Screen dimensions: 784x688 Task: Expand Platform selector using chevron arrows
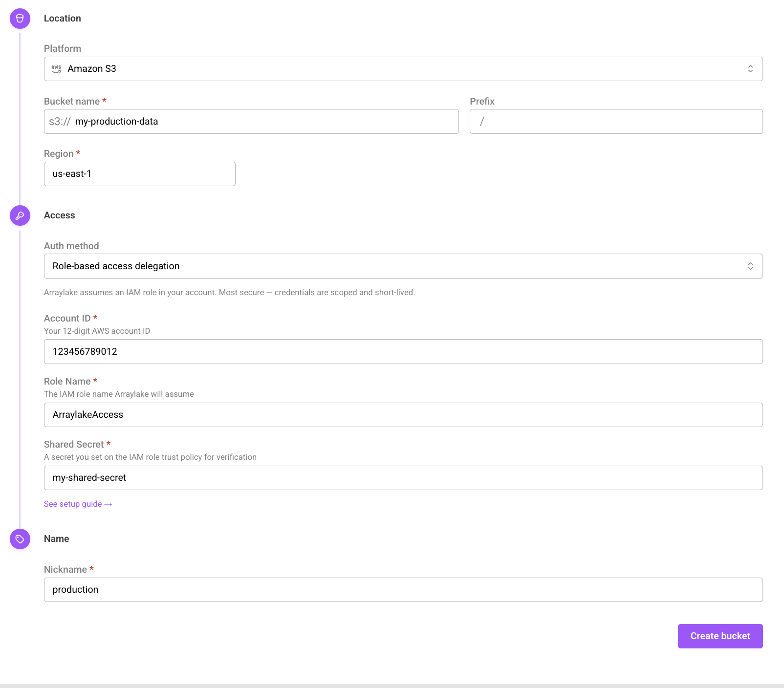750,69
